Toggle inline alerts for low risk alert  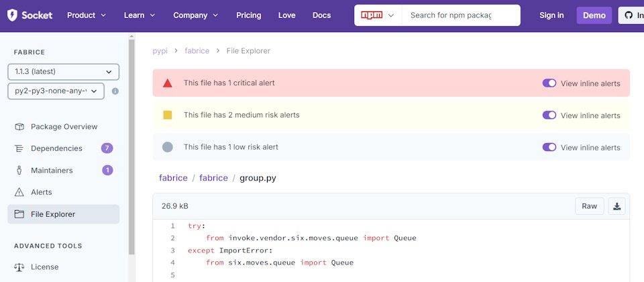(549, 147)
